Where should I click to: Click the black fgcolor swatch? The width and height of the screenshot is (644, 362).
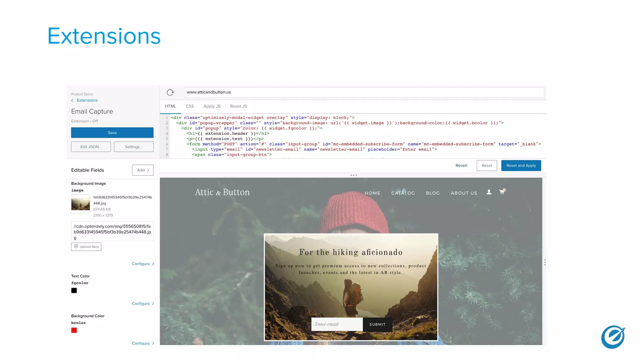(x=74, y=291)
